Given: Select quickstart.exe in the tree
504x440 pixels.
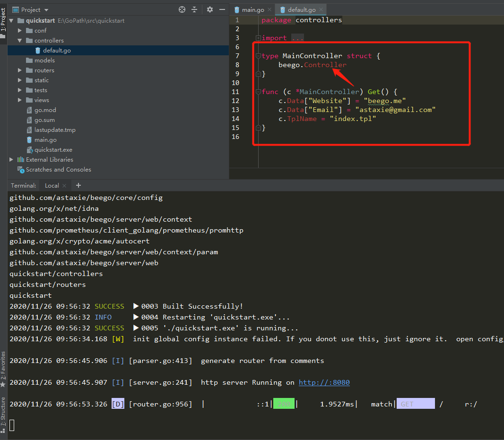Looking at the screenshot, I should coord(53,150).
